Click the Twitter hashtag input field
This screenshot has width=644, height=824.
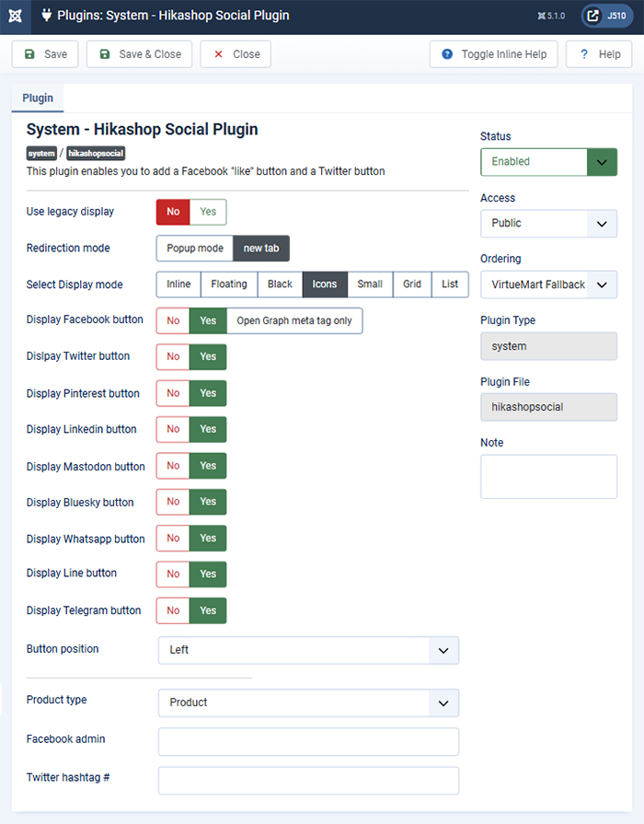click(x=308, y=781)
